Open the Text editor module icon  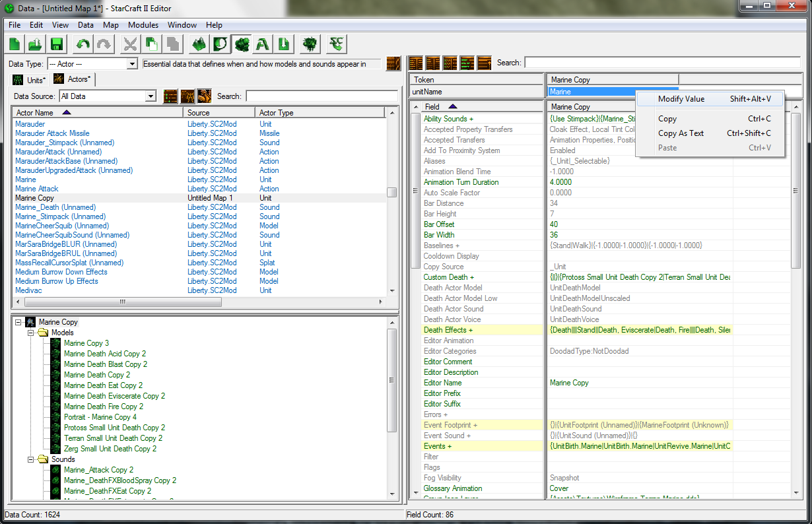pos(263,44)
